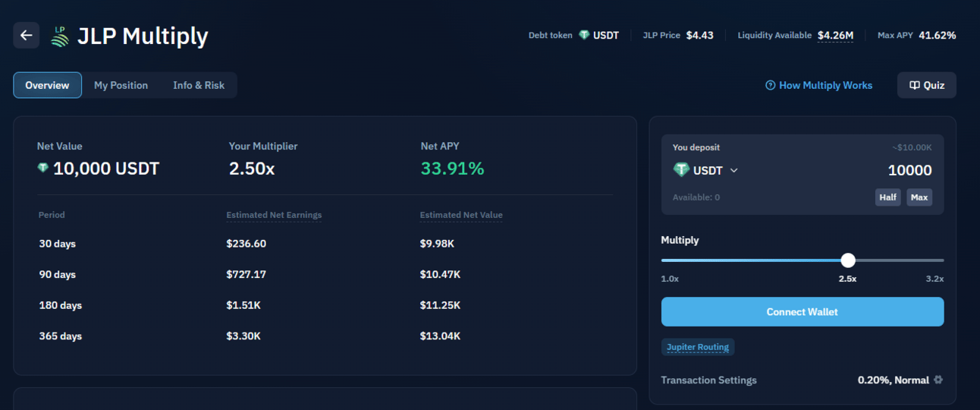Click the Max APY 41.62% value

point(937,35)
